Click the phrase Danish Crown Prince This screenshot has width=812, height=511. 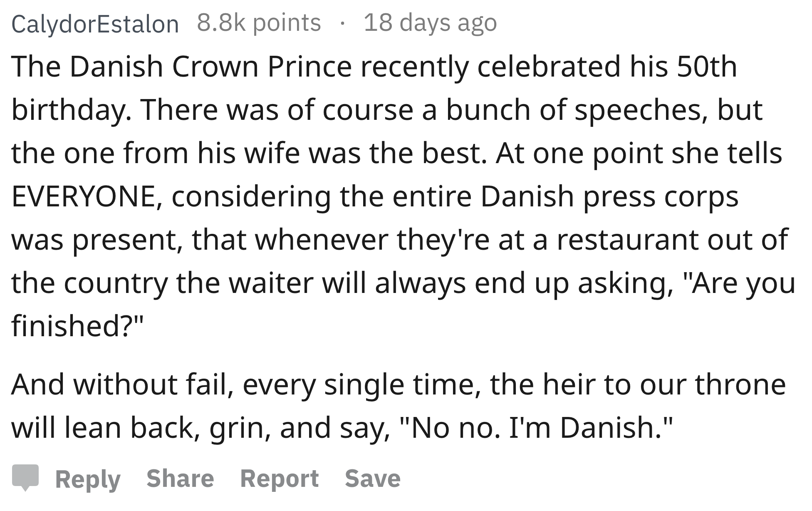pos(210,67)
